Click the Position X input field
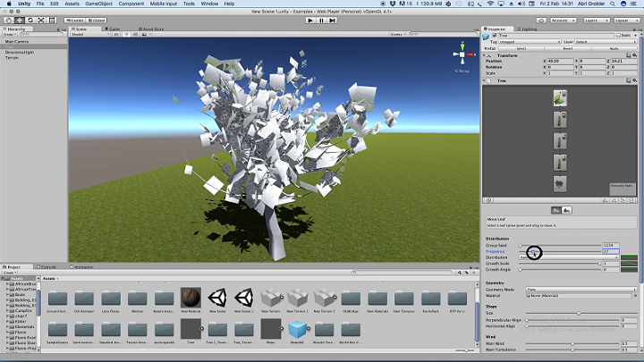Image resolution: width=644 pixels, height=362 pixels. pos(560,61)
